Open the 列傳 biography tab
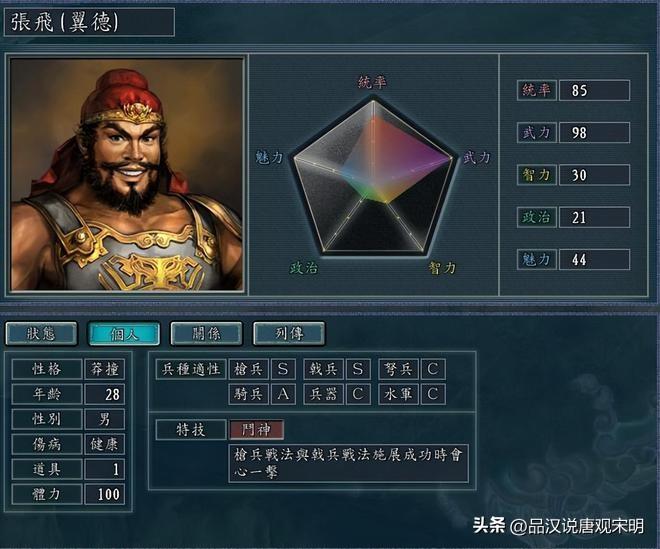This screenshot has width=660, height=549. [289, 334]
